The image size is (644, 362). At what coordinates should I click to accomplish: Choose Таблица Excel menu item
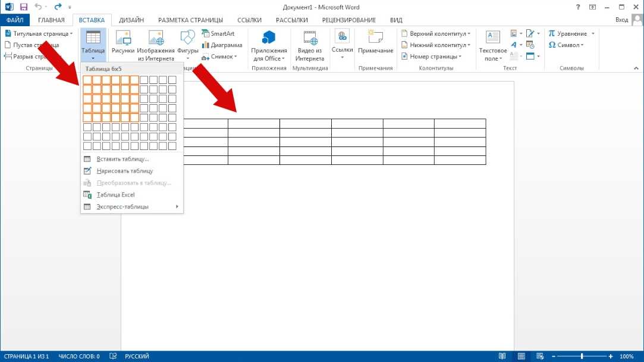tap(132, 195)
